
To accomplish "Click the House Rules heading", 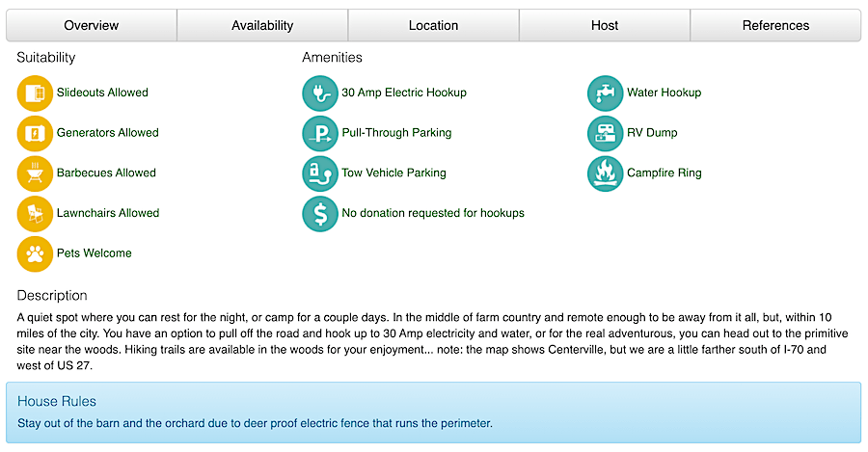I will (57, 401).
